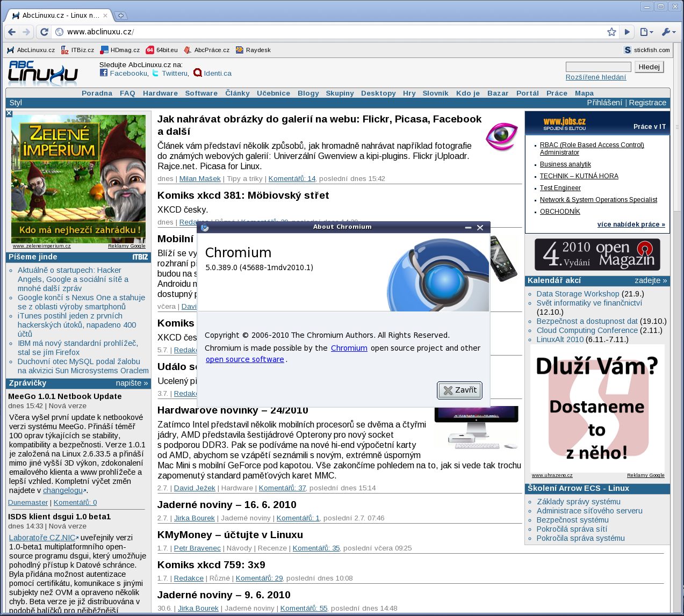Click the open source software link
684x616 pixels.
tap(245, 359)
